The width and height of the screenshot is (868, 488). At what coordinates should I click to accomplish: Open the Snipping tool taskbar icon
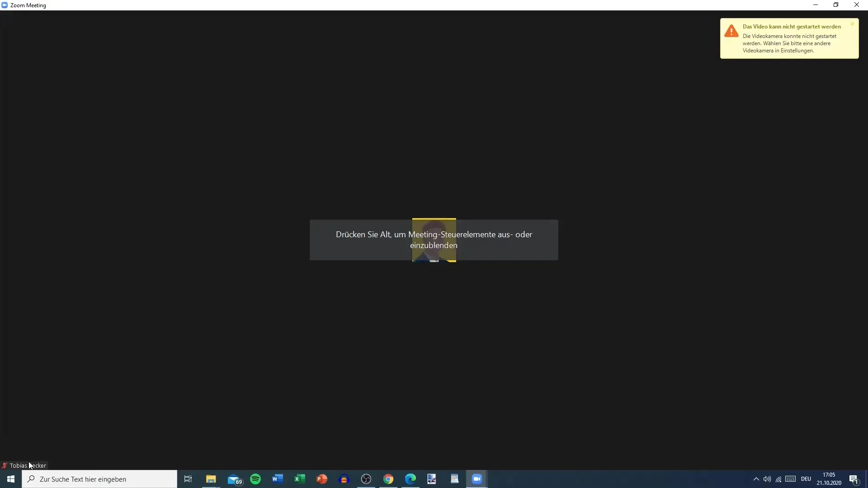click(x=432, y=479)
